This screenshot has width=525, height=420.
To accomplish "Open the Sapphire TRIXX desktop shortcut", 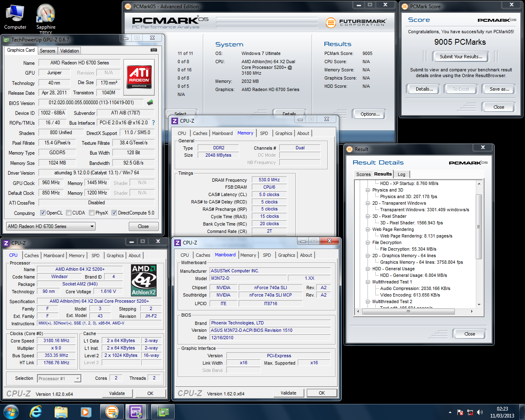I will coord(46,19).
